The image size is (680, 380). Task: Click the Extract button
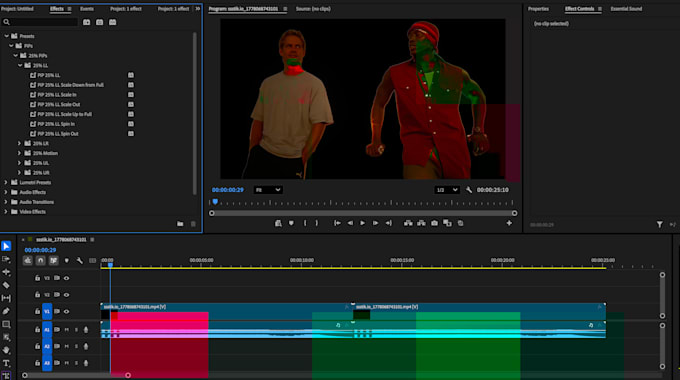421,223
